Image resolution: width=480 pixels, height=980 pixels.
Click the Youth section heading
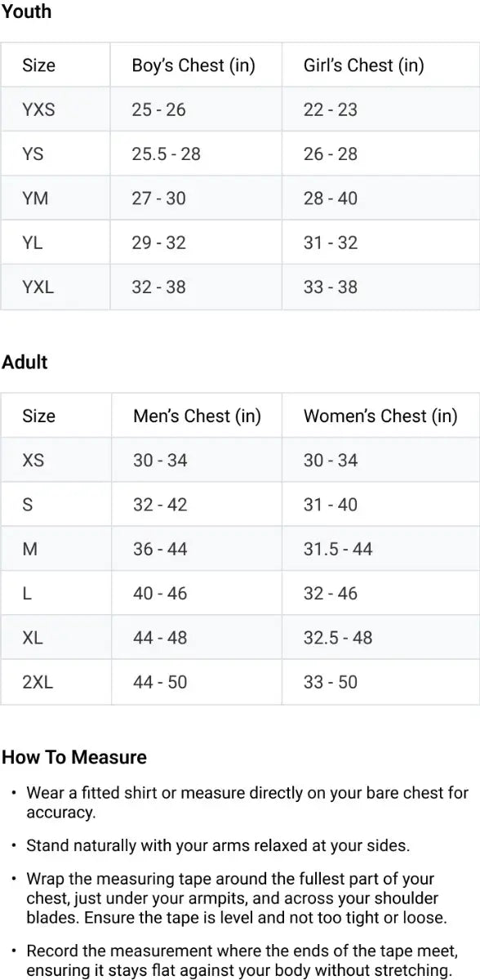click(26, 11)
